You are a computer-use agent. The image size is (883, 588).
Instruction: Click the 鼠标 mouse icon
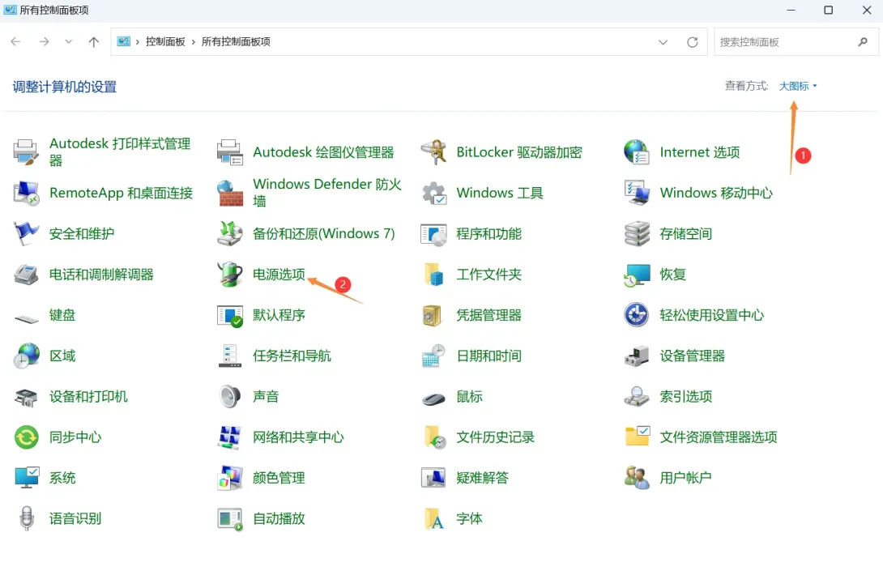433,398
